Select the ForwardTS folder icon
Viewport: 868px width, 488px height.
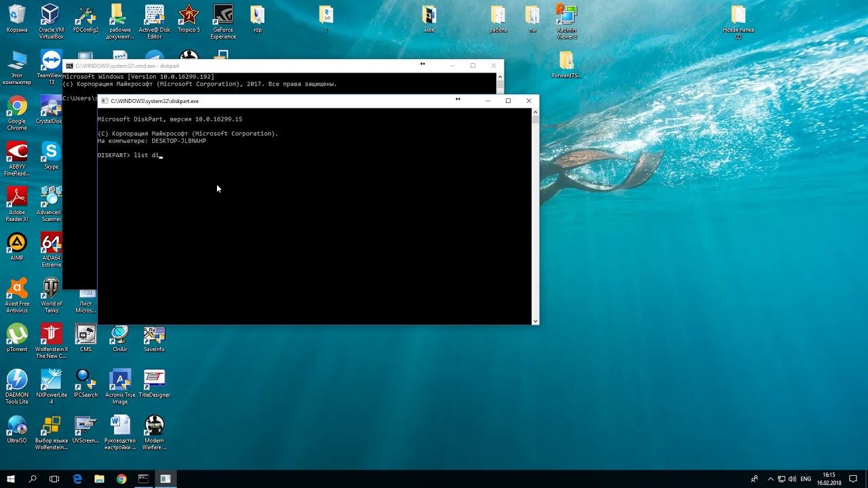[567, 65]
